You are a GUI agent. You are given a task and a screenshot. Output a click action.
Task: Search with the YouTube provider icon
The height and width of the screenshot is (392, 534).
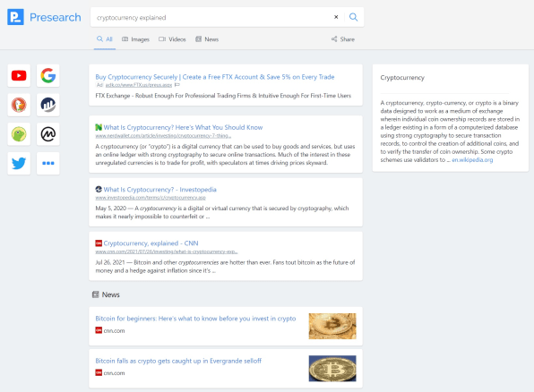(19, 75)
